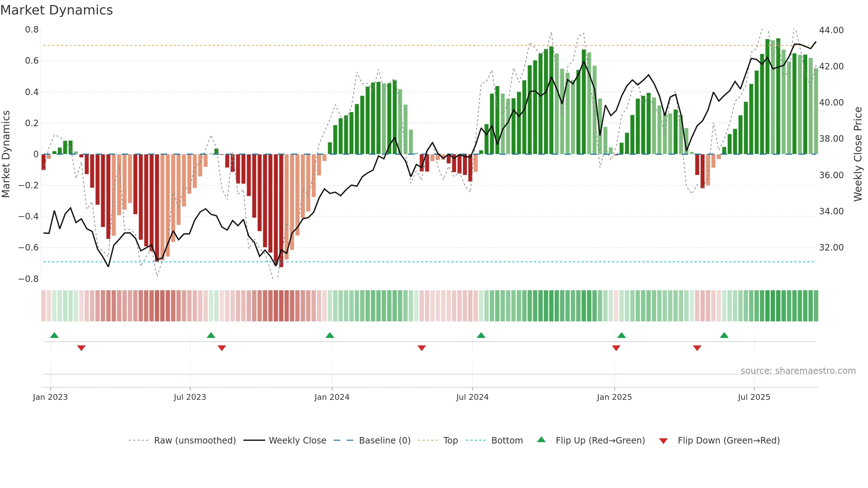Click the 0.4 left axis tick label
This screenshot has width=868, height=488.
tap(32, 92)
